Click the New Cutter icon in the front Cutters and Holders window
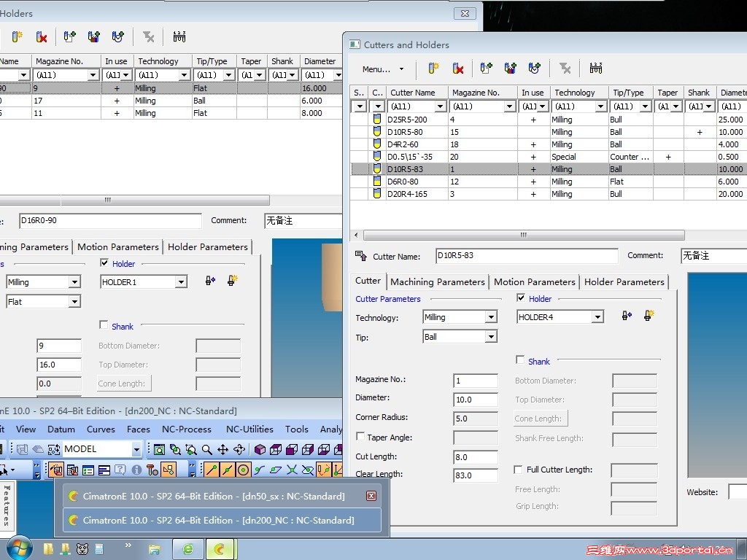 click(x=433, y=69)
